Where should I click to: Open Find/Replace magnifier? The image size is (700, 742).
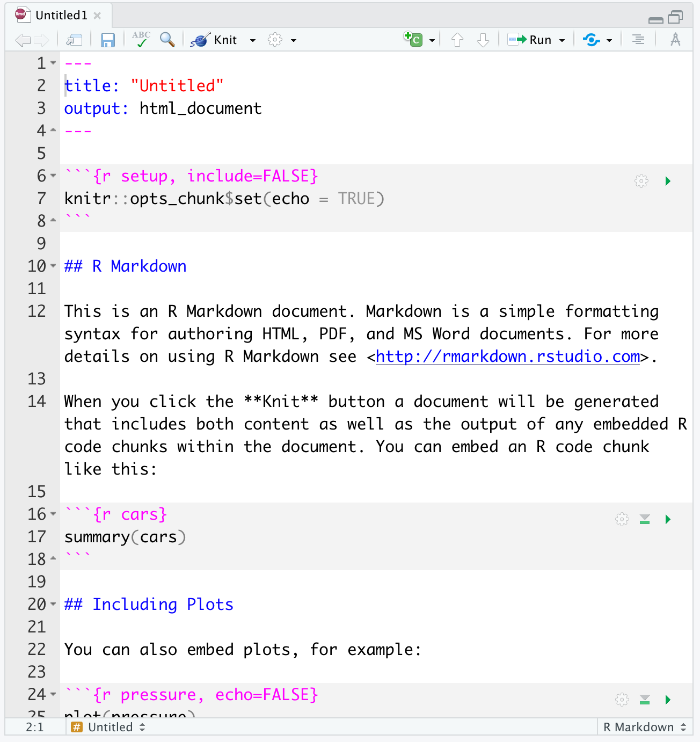click(167, 40)
